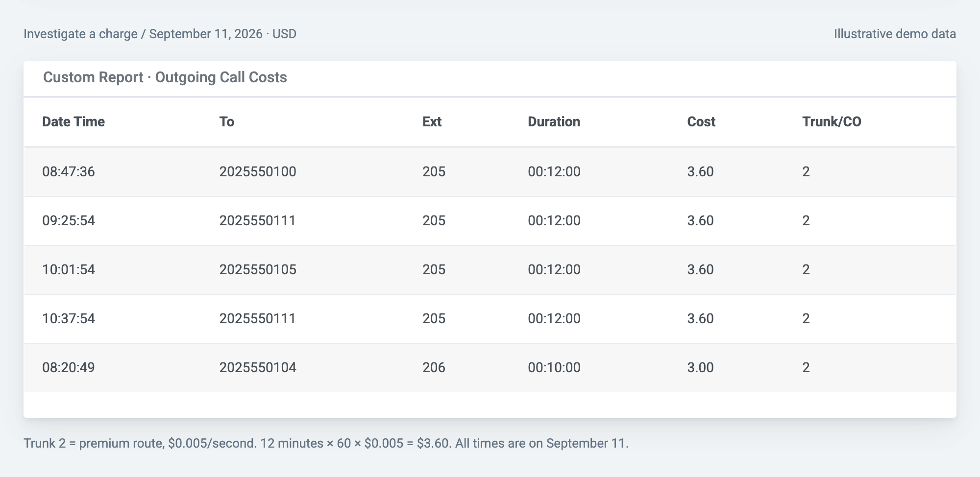Sort by the Cost column header
Screen dimensions: 980x477
pyautogui.click(x=701, y=121)
